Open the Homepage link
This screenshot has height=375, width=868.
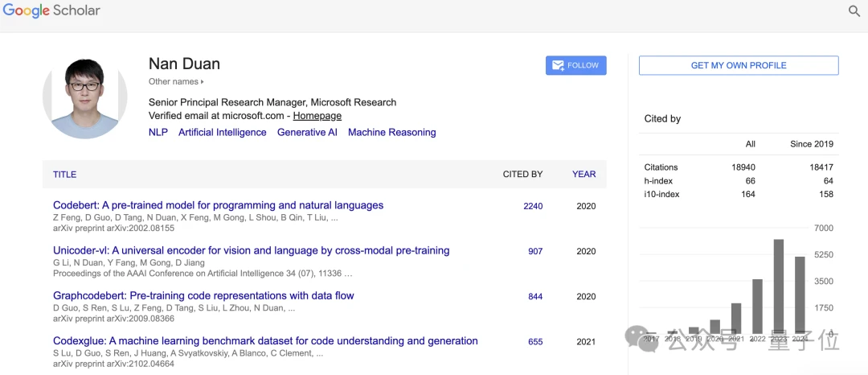tap(317, 116)
